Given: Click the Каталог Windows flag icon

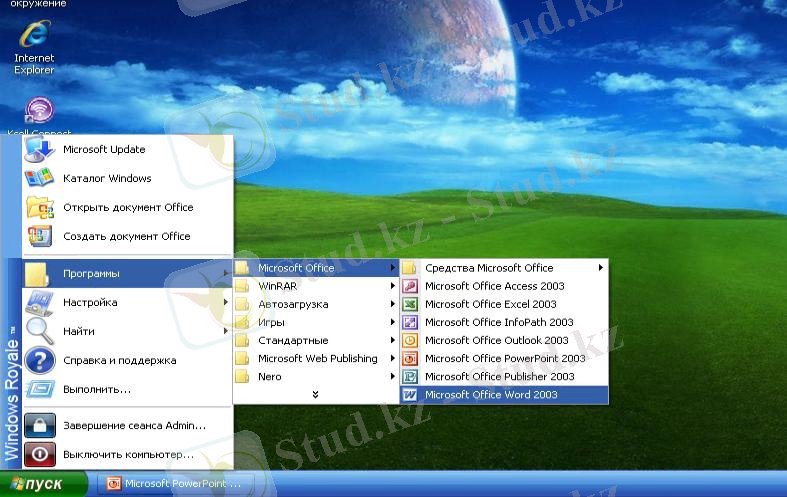Looking at the screenshot, I should 39,178.
